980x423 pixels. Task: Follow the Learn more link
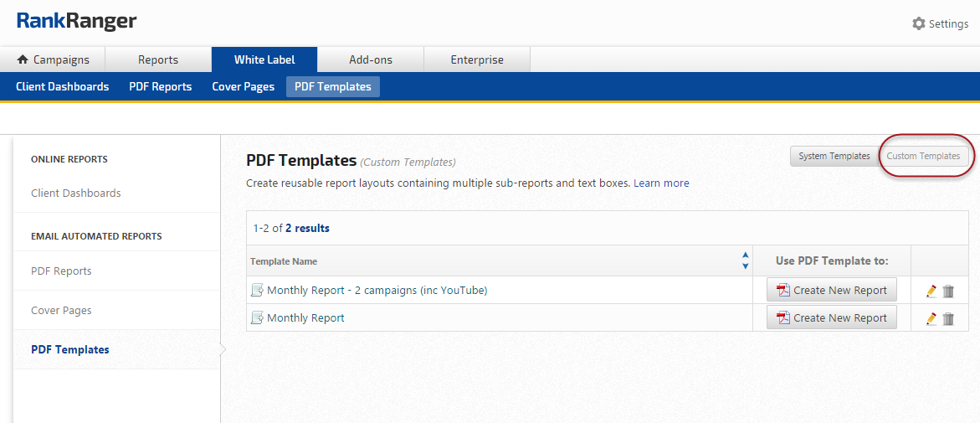click(x=661, y=183)
